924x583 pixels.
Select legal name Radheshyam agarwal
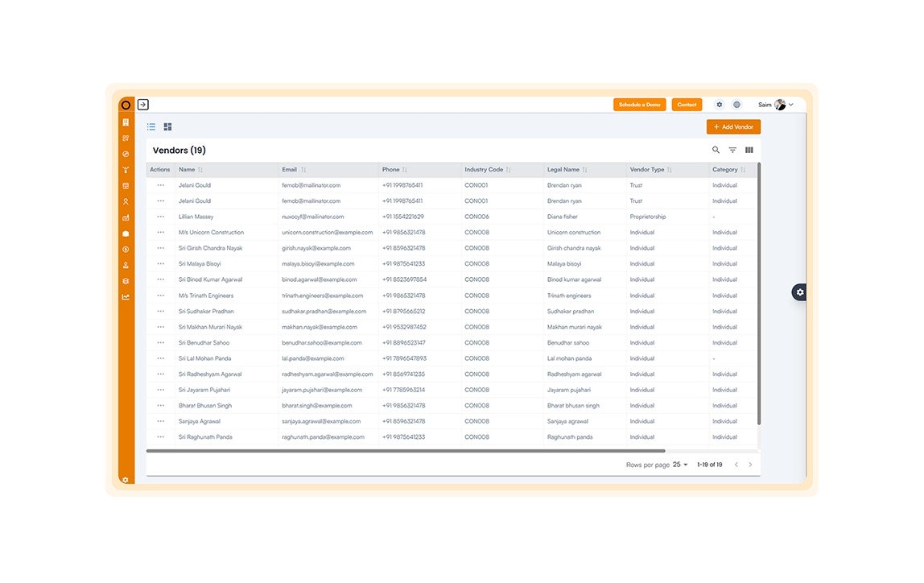point(574,374)
